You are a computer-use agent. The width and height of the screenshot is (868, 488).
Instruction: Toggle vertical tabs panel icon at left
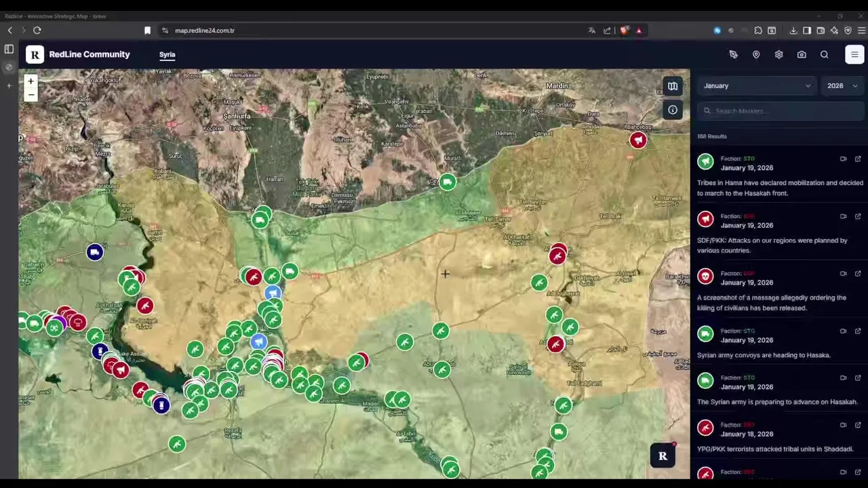point(9,49)
